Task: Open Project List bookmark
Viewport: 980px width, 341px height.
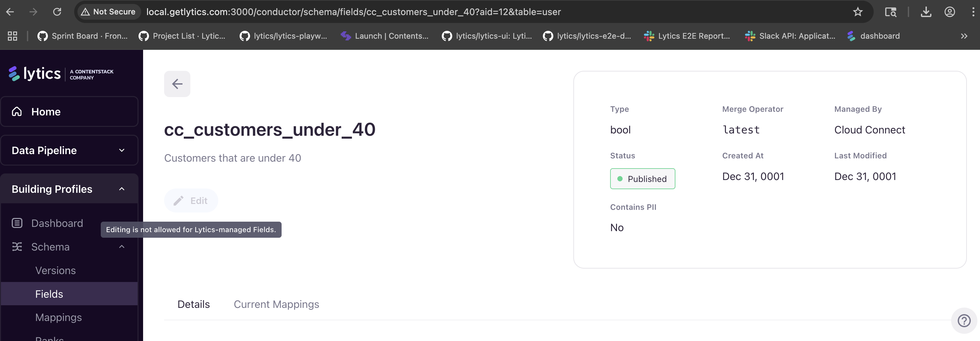Action: click(x=182, y=36)
